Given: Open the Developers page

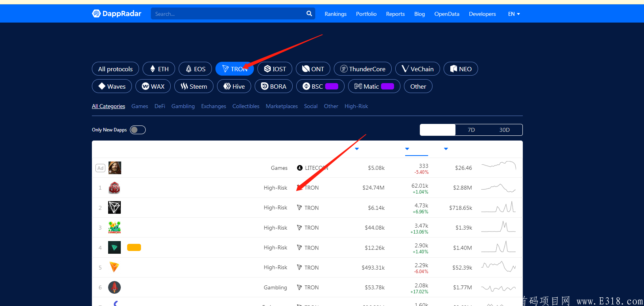Looking at the screenshot, I should coord(482,14).
